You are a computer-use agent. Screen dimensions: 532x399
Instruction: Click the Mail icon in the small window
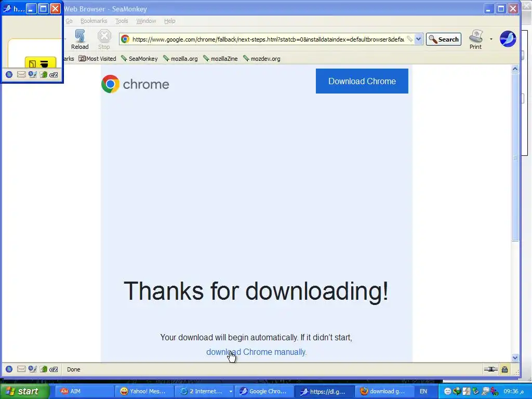(21, 75)
